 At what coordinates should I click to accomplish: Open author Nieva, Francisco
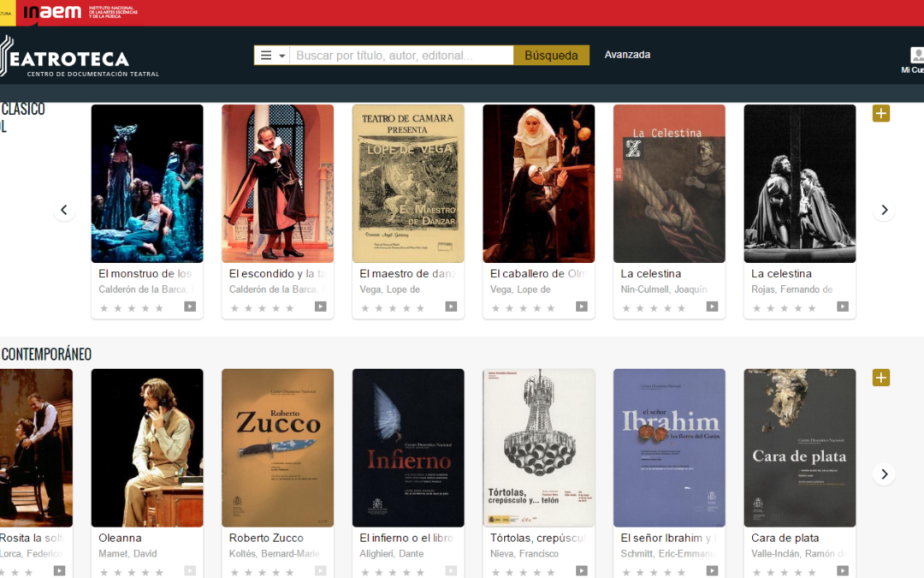[x=524, y=554]
